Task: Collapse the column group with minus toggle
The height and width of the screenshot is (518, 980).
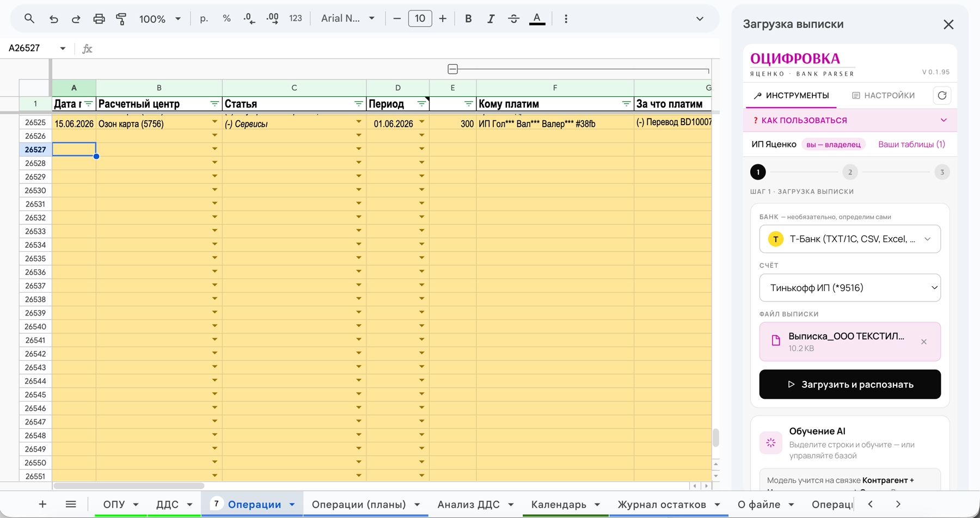Action: (x=452, y=69)
